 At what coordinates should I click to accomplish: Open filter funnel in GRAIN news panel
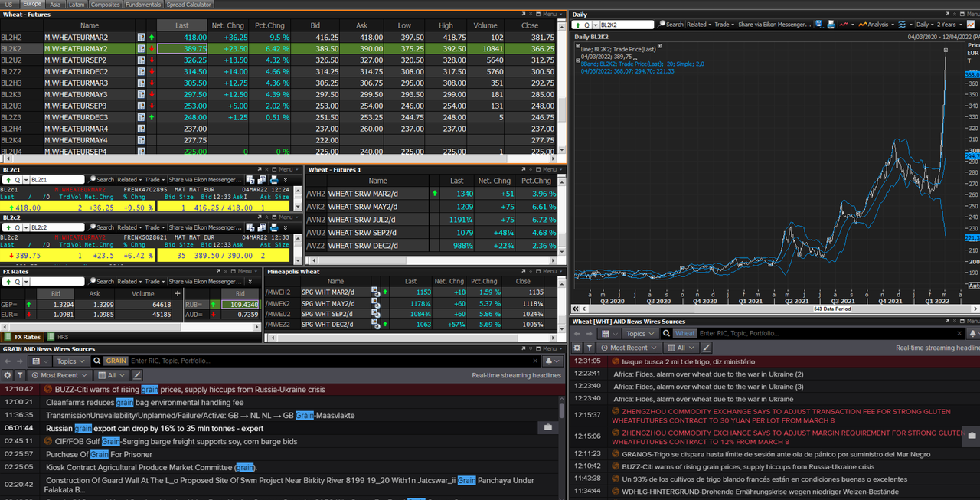click(20, 375)
